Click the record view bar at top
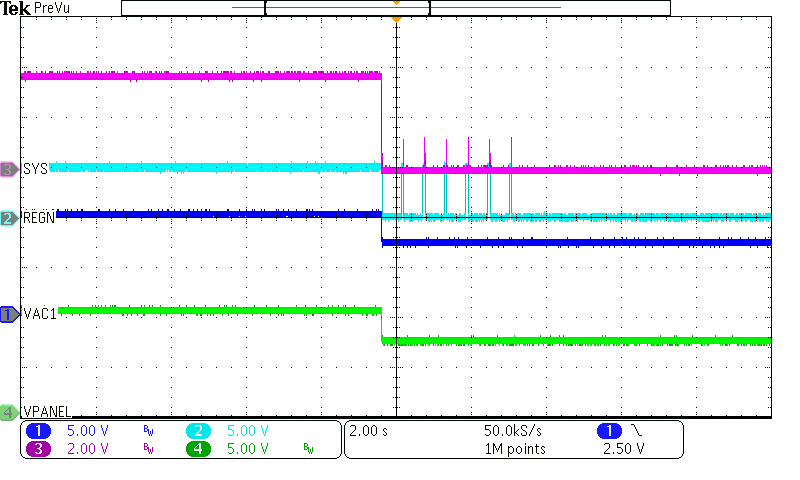800x480 pixels. pyautogui.click(x=395, y=8)
